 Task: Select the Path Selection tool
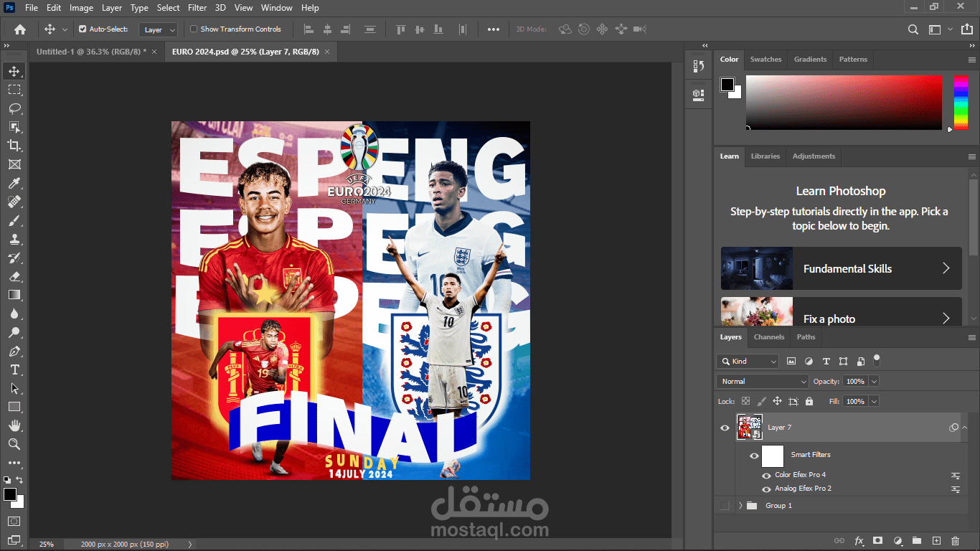[14, 388]
